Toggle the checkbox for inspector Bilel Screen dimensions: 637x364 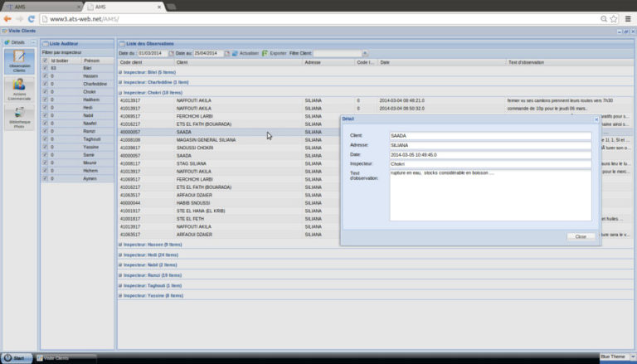pyautogui.click(x=45, y=68)
